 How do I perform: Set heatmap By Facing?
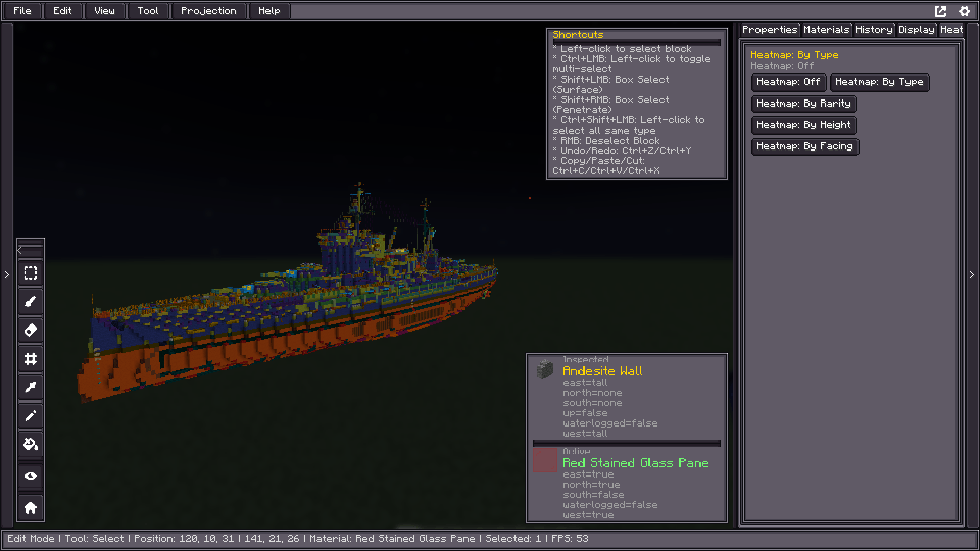pos(805,146)
